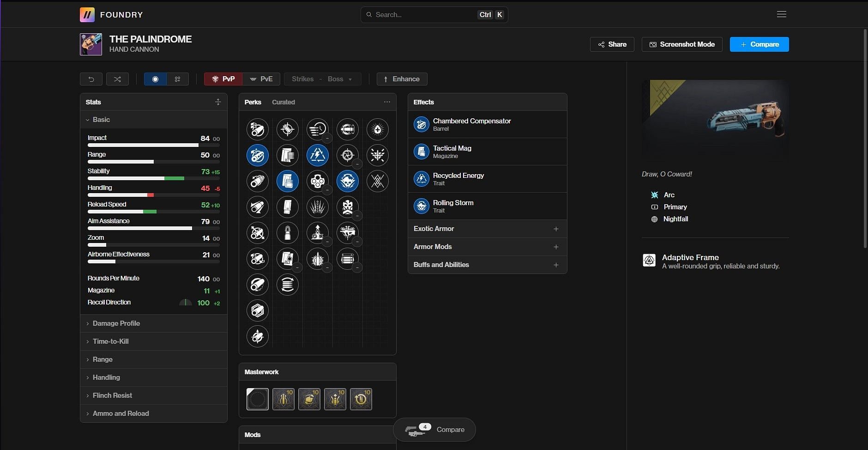Focus the Search input field
The image size is (868, 450).
(x=434, y=15)
